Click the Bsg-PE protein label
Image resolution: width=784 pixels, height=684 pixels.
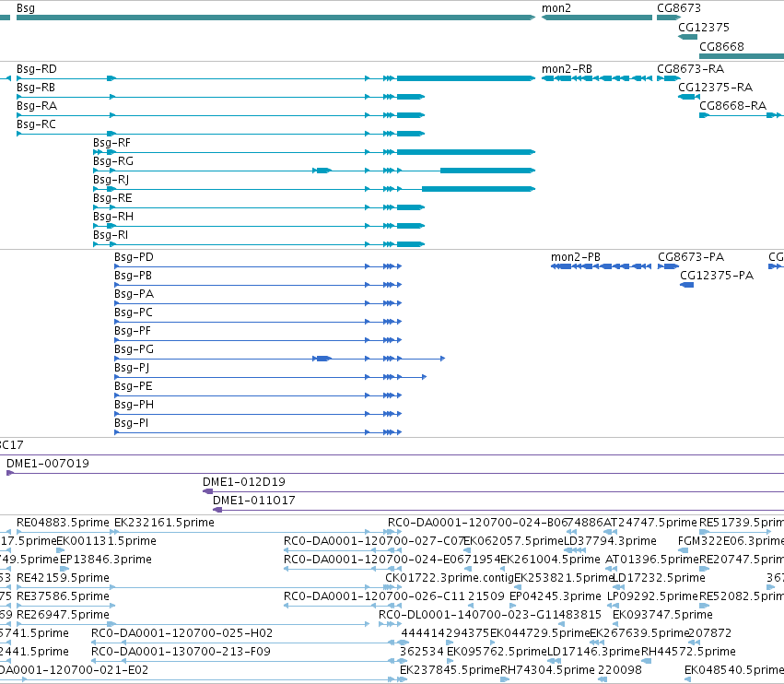click(133, 386)
